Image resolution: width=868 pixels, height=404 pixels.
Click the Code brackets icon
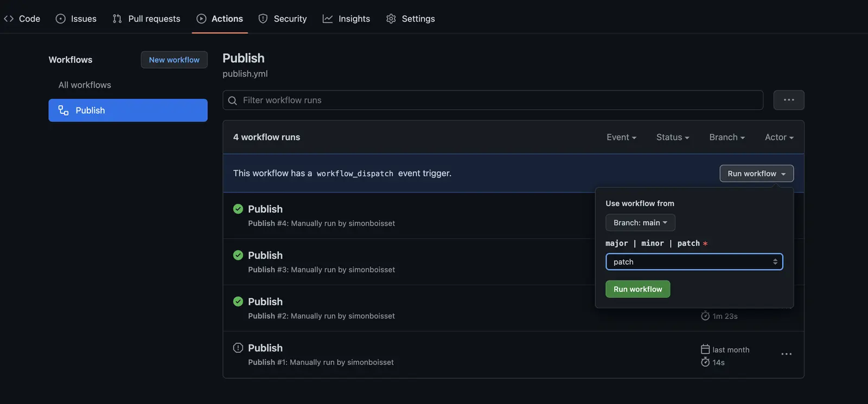point(9,18)
